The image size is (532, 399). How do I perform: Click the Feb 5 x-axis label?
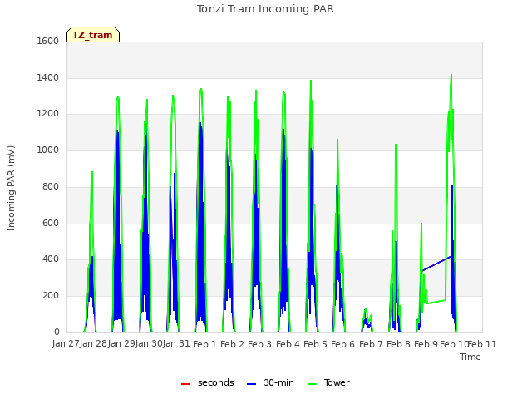315,344
